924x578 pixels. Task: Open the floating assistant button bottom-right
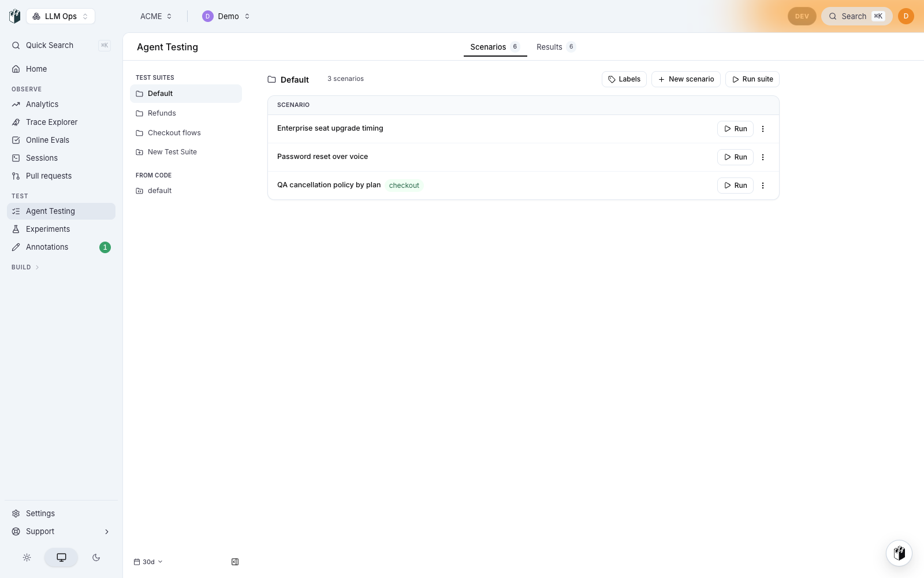point(899,553)
